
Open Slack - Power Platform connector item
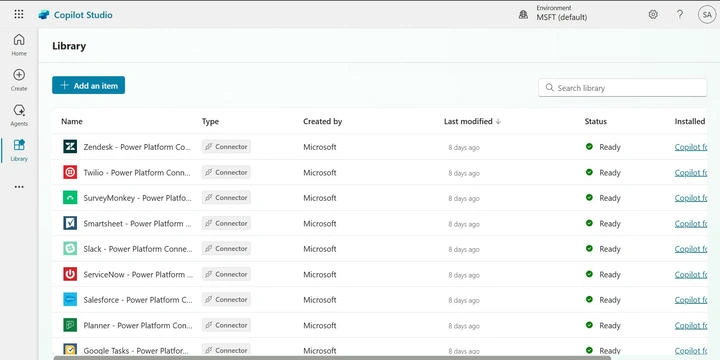tap(138, 249)
